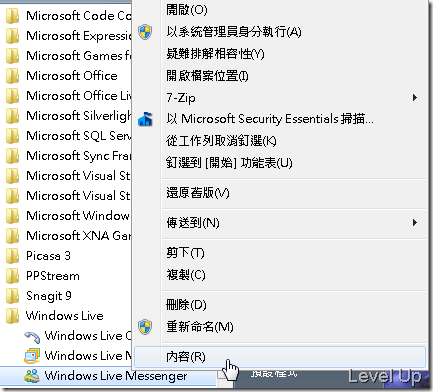Click the Picasa 3 folder icon
The height and width of the screenshot is (392, 433).
pyautogui.click(x=12, y=256)
